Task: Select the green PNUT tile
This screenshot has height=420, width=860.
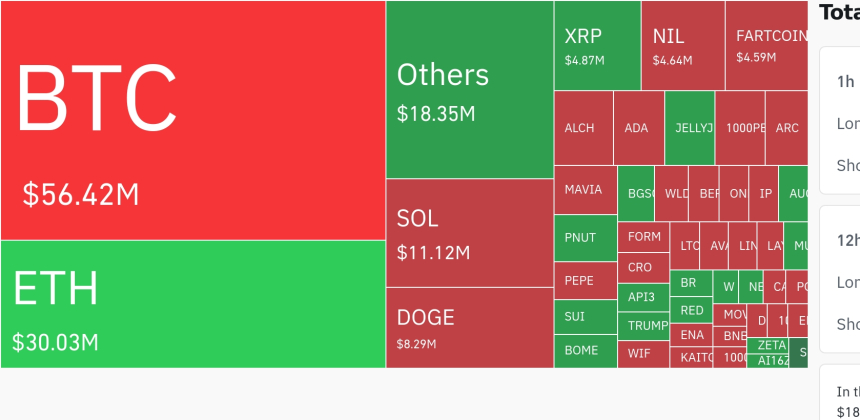Action: pos(585,238)
